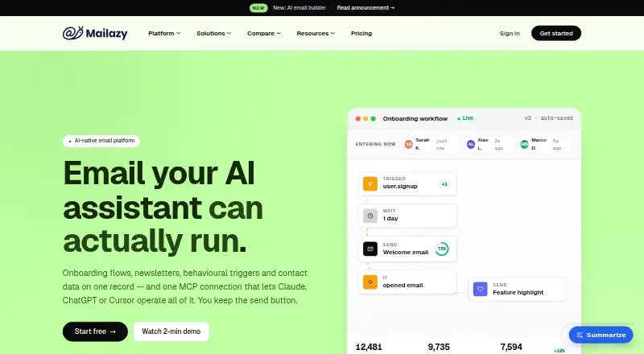Image resolution: width=644 pixels, height=354 pixels.
Task: Click the +1 badge on the trigger step
Action: [x=444, y=184]
